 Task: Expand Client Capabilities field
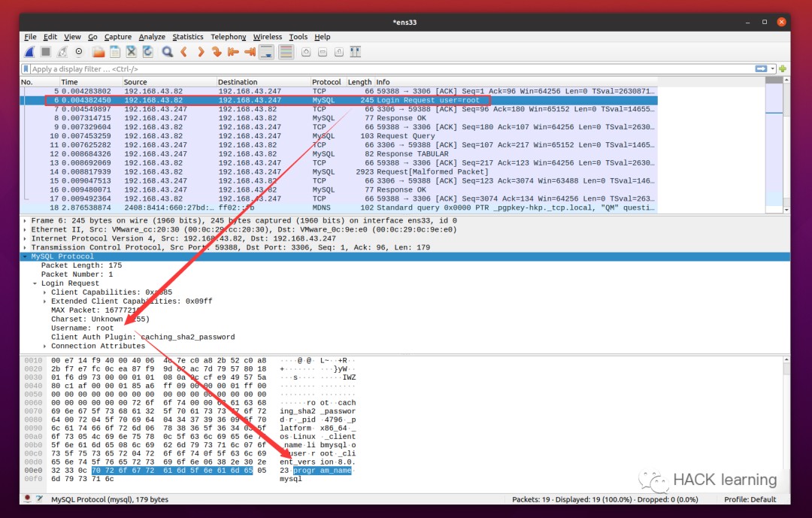pyautogui.click(x=44, y=292)
